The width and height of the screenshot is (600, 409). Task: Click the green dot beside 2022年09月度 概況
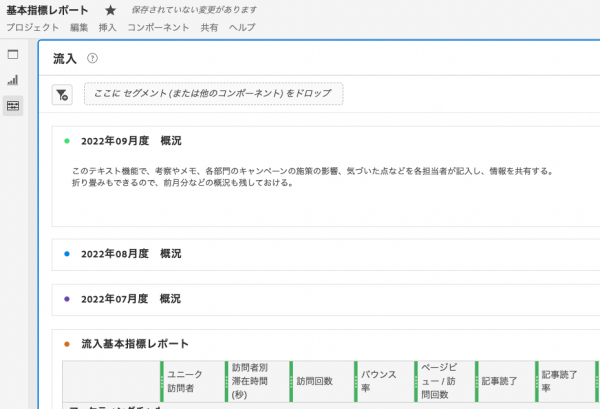pyautogui.click(x=67, y=141)
